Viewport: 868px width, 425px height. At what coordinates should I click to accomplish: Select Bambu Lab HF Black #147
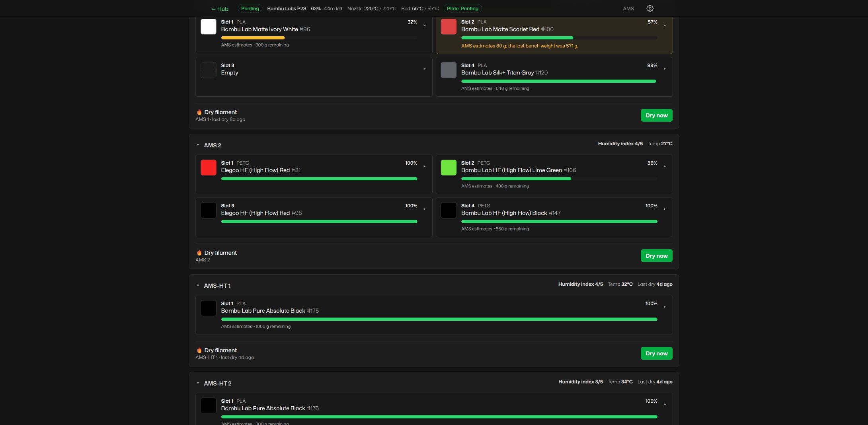[511, 213]
